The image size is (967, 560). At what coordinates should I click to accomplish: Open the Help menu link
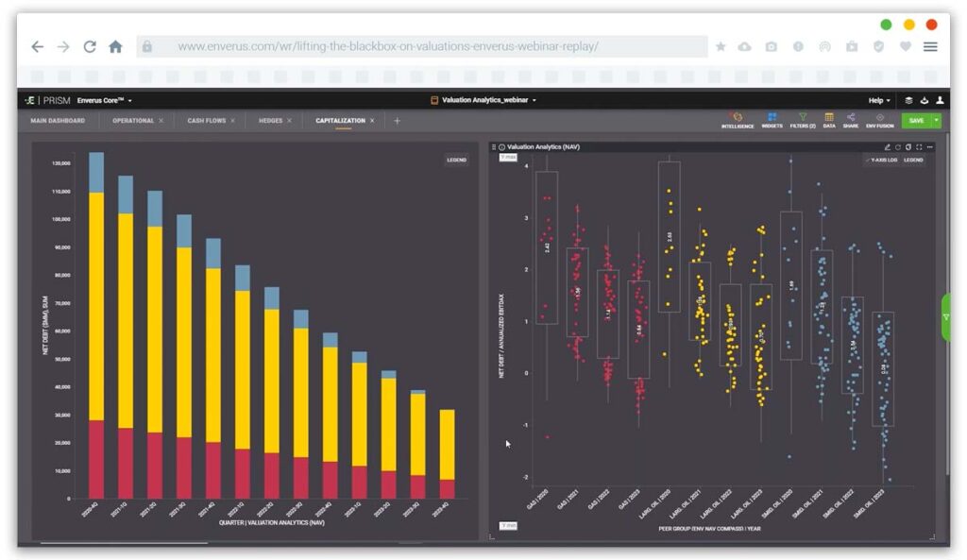877,100
